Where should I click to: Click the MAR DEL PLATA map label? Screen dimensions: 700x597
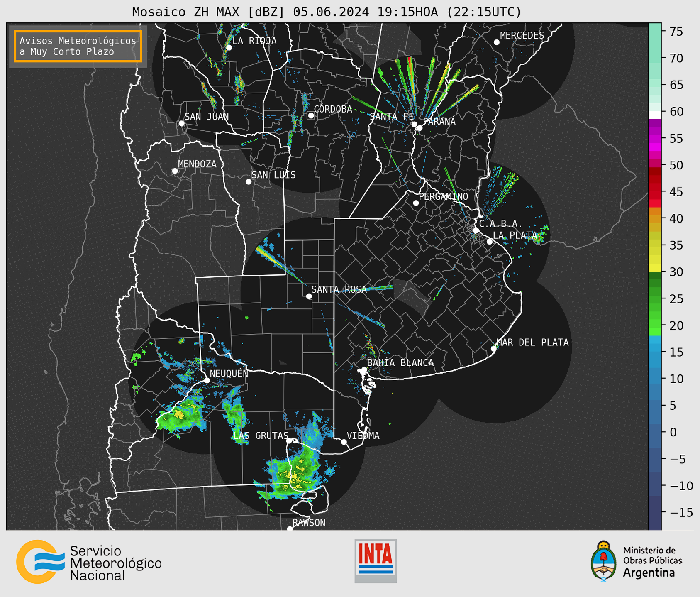[532, 343]
